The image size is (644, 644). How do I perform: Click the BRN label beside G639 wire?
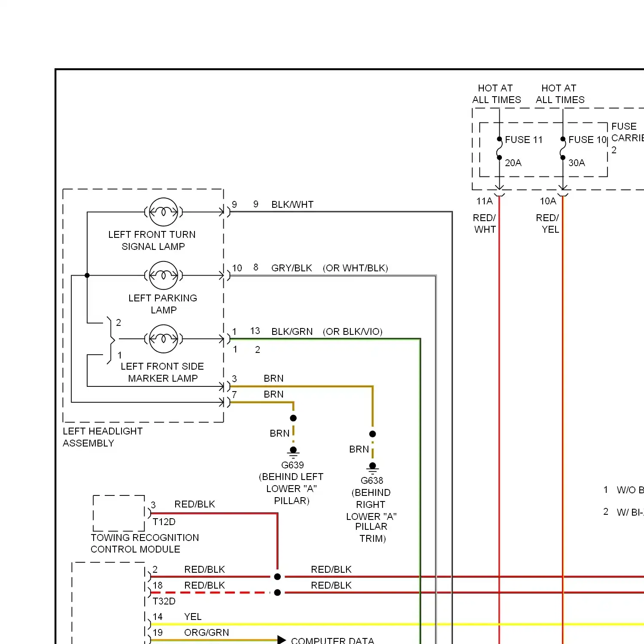(x=279, y=434)
